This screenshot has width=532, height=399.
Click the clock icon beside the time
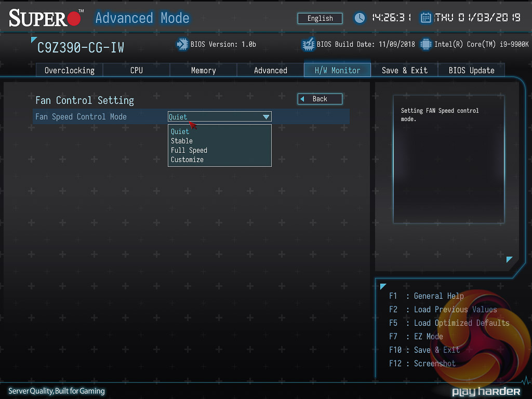click(x=360, y=18)
